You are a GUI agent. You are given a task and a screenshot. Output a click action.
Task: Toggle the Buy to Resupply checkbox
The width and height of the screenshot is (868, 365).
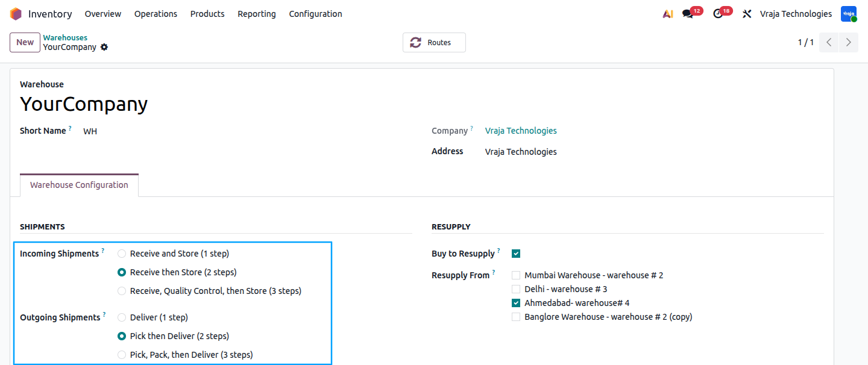pyautogui.click(x=516, y=254)
